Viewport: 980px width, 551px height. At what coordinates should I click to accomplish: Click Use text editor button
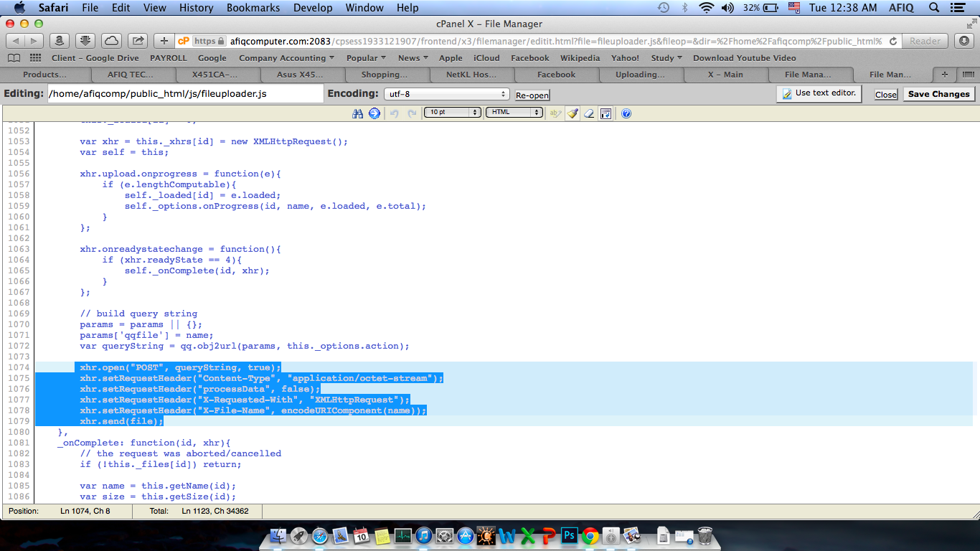pyautogui.click(x=819, y=93)
